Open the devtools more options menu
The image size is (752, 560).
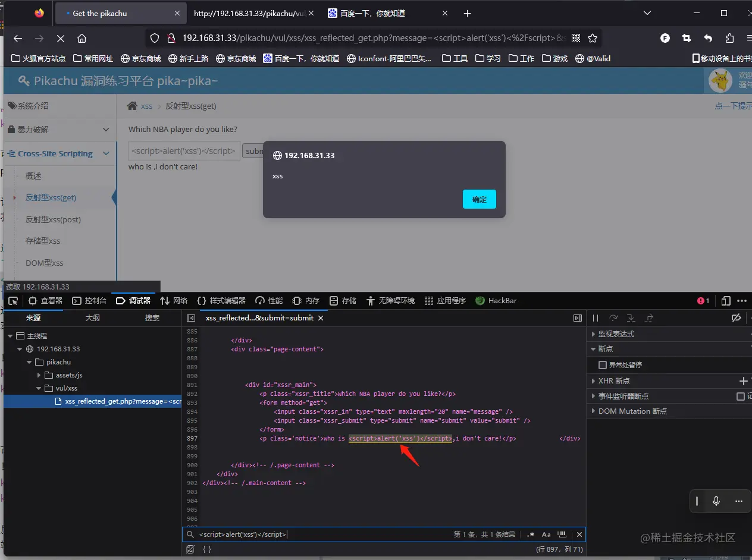(x=742, y=301)
